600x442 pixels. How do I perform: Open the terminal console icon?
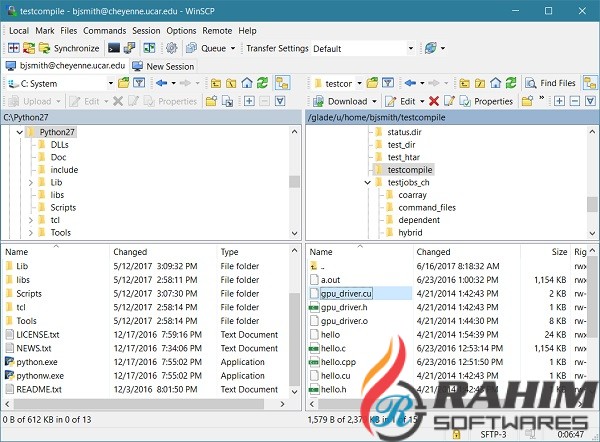pos(114,48)
